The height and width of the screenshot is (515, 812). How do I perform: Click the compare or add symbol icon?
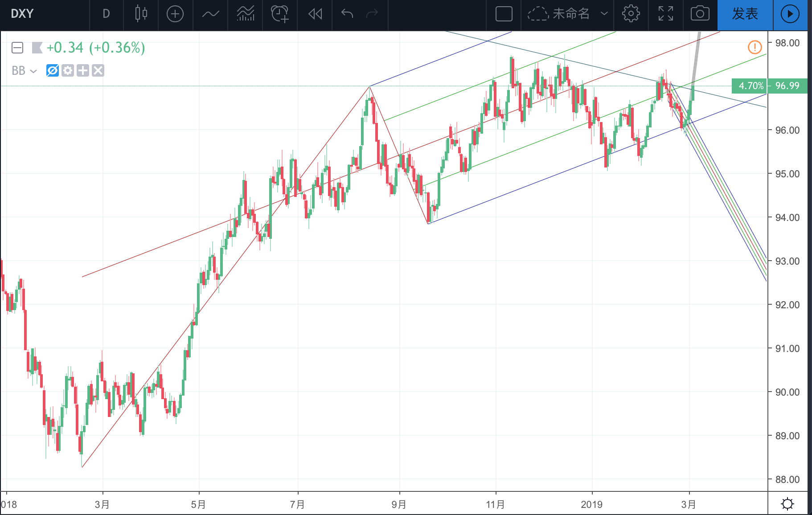click(x=175, y=14)
